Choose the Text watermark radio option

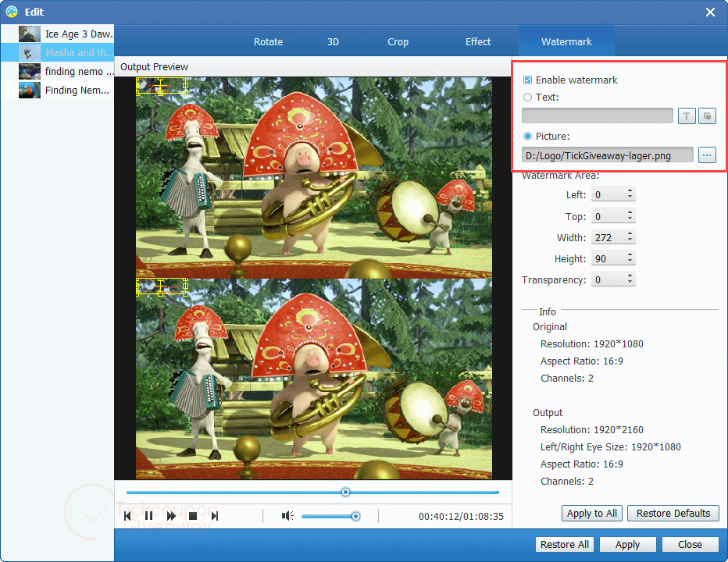pyautogui.click(x=527, y=97)
